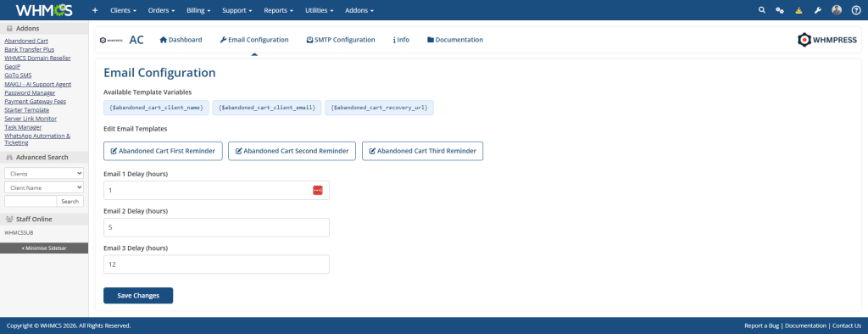Open the Clients menu

124,10
